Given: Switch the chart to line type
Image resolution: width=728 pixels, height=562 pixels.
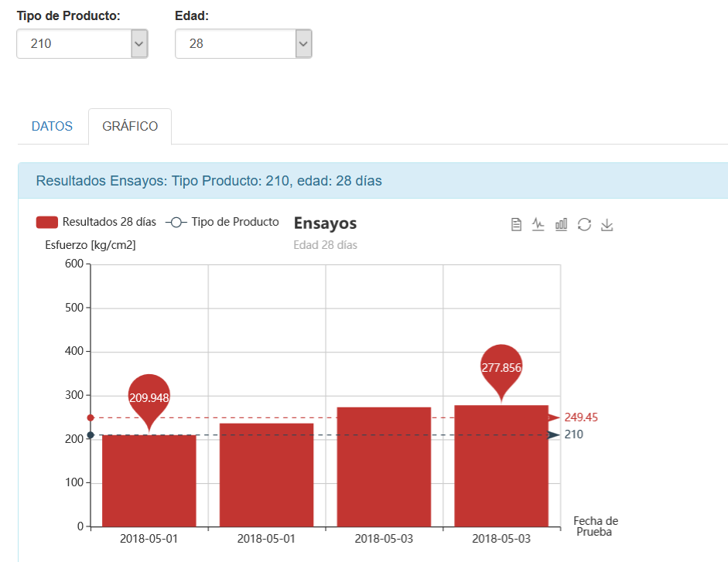Looking at the screenshot, I should pos(538,224).
